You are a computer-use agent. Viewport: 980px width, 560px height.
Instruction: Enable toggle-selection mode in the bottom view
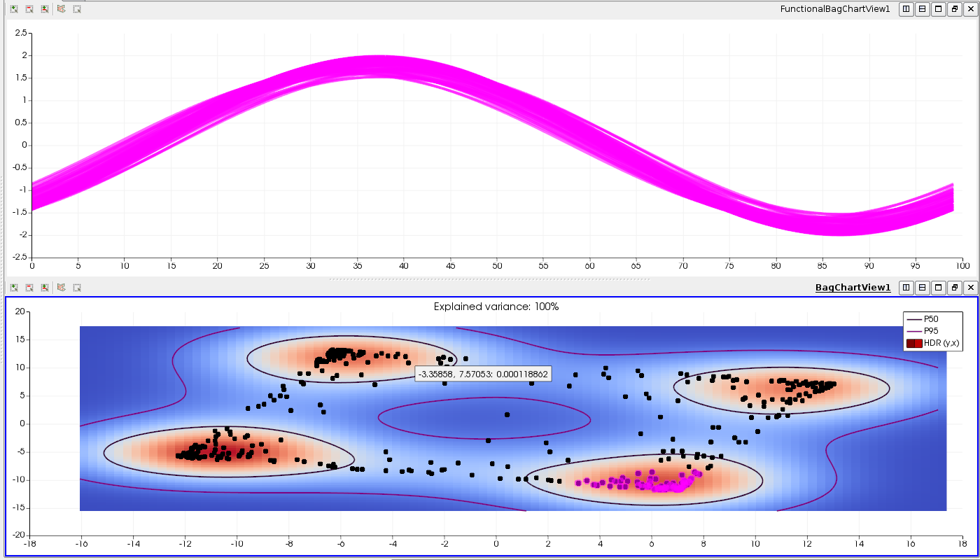click(x=43, y=287)
